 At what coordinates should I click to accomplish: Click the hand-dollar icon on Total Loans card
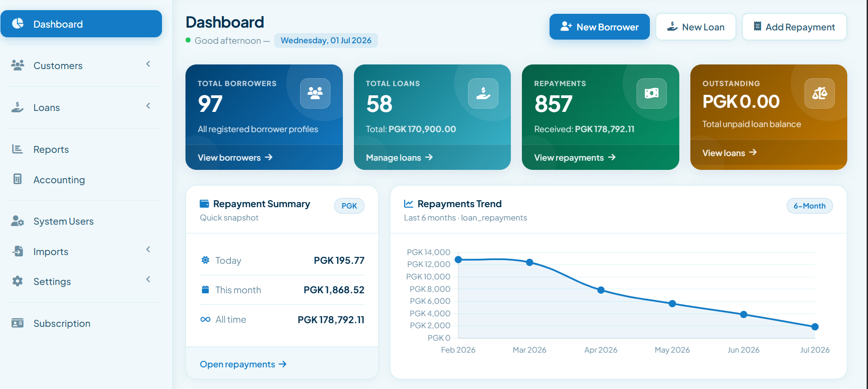(483, 93)
